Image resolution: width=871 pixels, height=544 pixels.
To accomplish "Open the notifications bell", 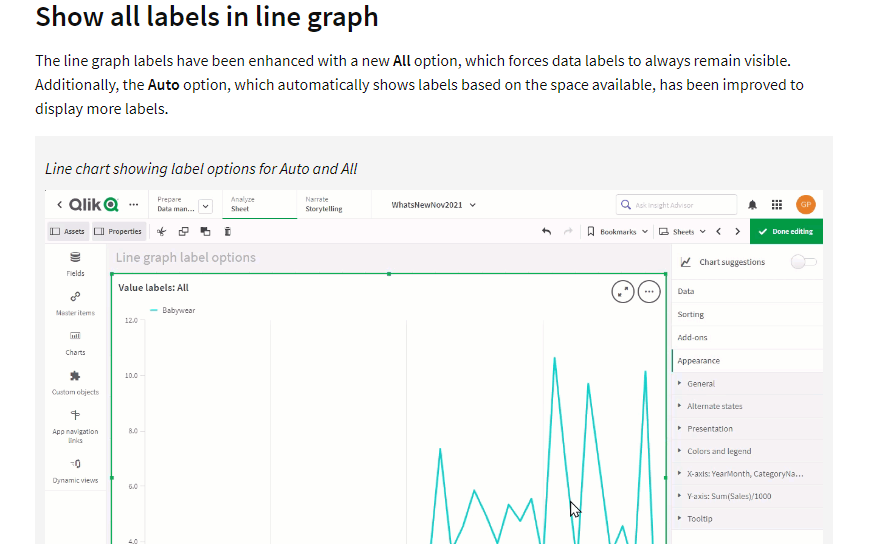I will point(752,205).
